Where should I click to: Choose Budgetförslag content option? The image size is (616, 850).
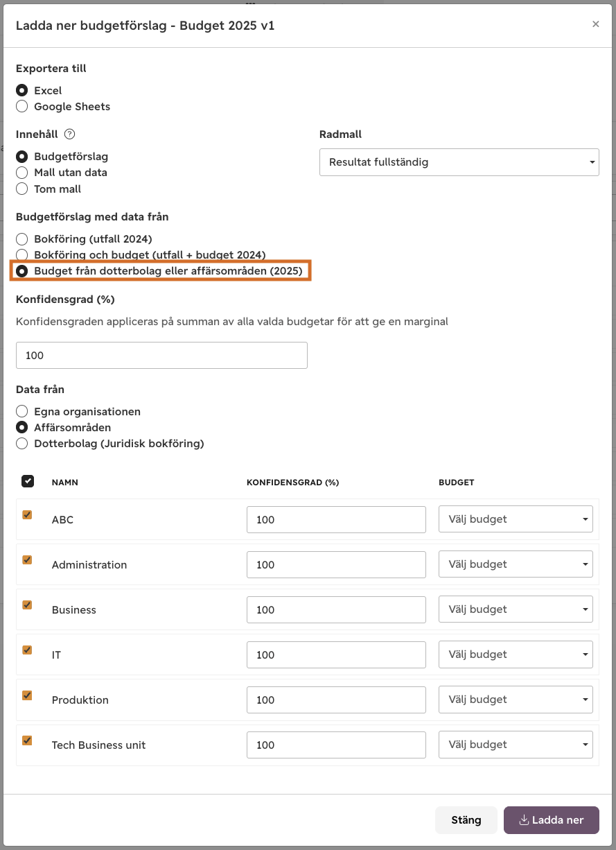pos(22,157)
